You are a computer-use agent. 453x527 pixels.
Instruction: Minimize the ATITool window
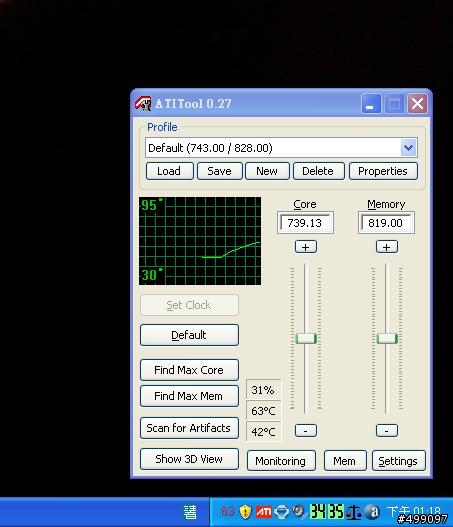pyautogui.click(x=371, y=104)
